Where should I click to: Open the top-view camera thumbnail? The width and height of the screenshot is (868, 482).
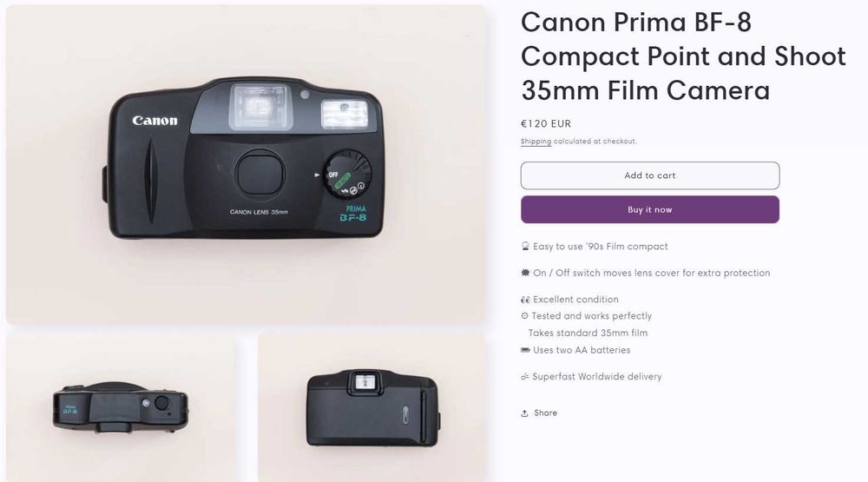(121, 408)
